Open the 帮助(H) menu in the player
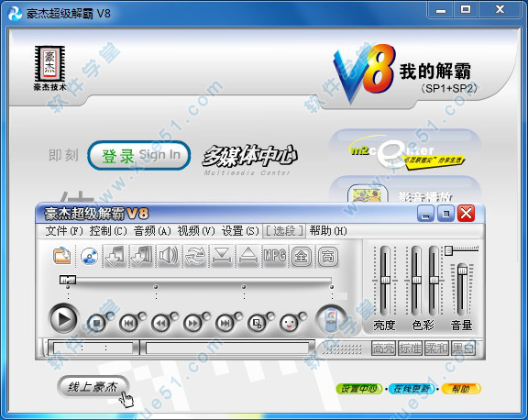This screenshot has height=420, width=528. pyautogui.click(x=328, y=231)
